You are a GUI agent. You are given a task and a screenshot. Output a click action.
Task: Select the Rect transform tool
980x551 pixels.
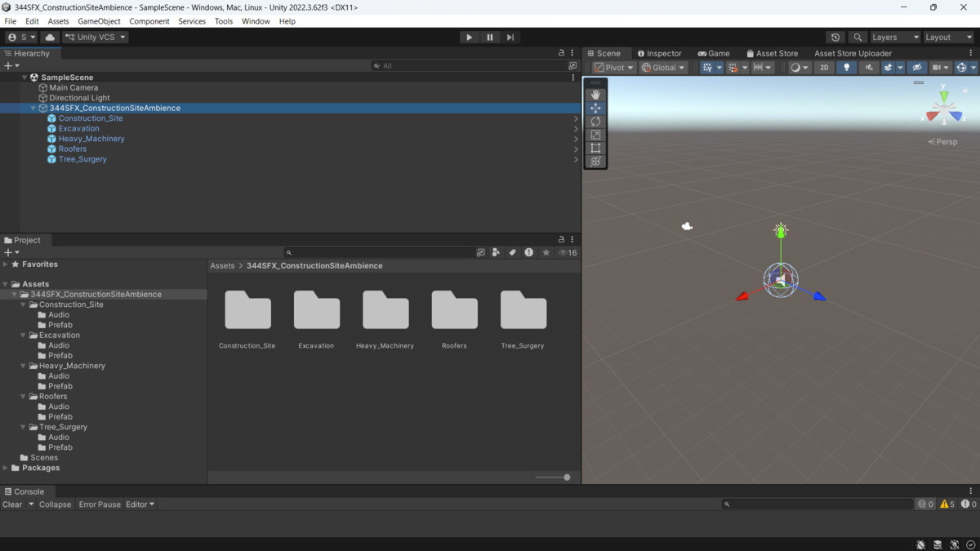(x=595, y=148)
